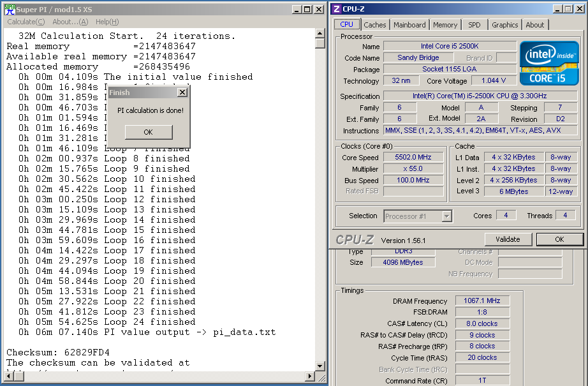The image size is (588, 386).
Task: Click the Validate button in CPU-Z
Action: pyautogui.click(x=508, y=239)
